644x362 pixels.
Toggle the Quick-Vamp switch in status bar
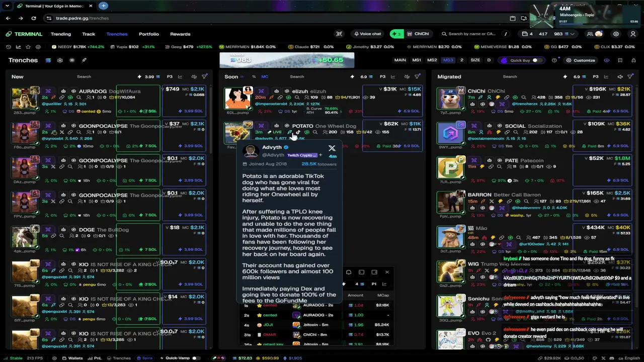(x=196, y=358)
